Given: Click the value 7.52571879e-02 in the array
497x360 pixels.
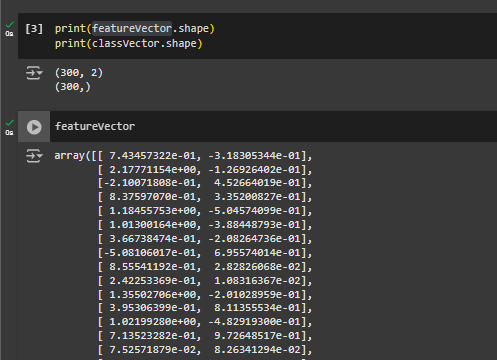Looking at the screenshot, I should [x=153, y=350].
